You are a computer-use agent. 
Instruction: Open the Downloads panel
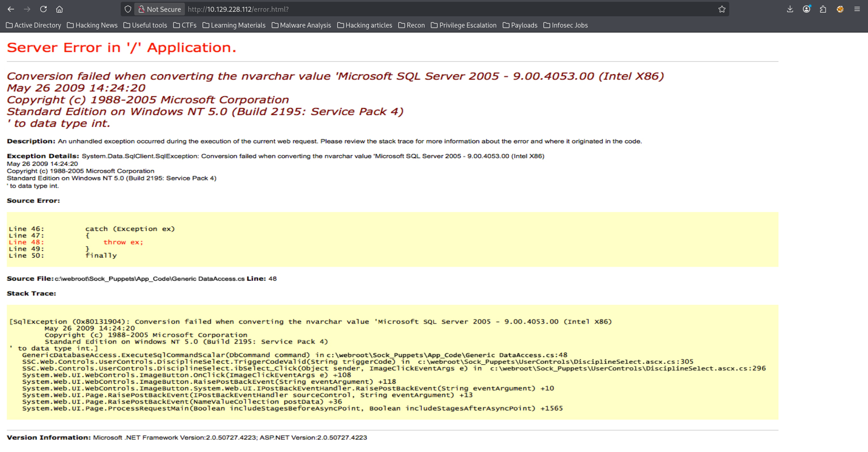coord(790,9)
